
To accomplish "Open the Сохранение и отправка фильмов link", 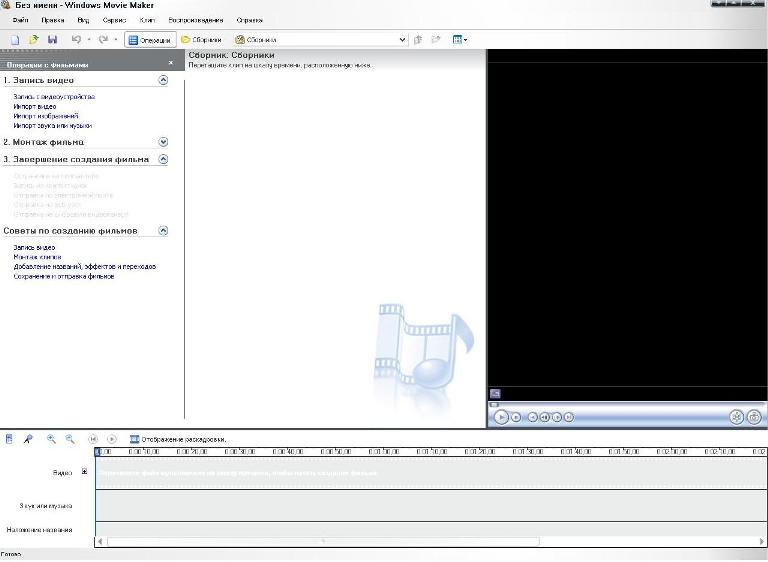I will pyautogui.click(x=64, y=276).
